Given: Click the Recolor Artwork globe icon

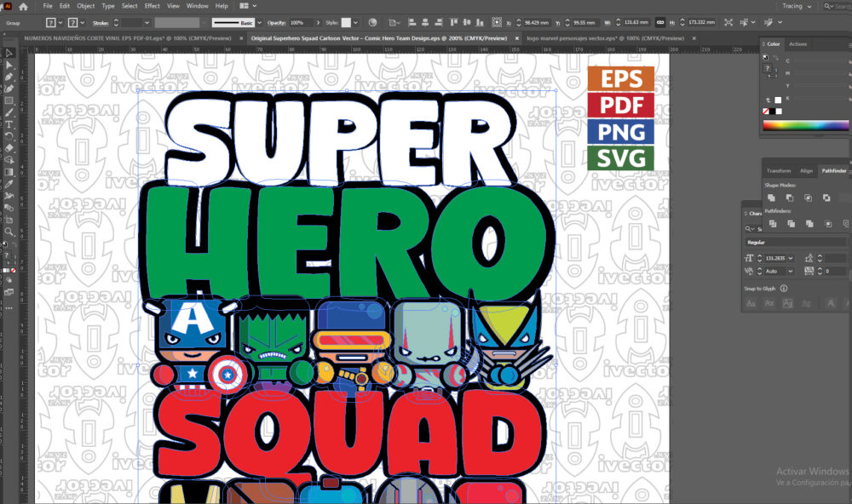Looking at the screenshot, I should 372,23.
